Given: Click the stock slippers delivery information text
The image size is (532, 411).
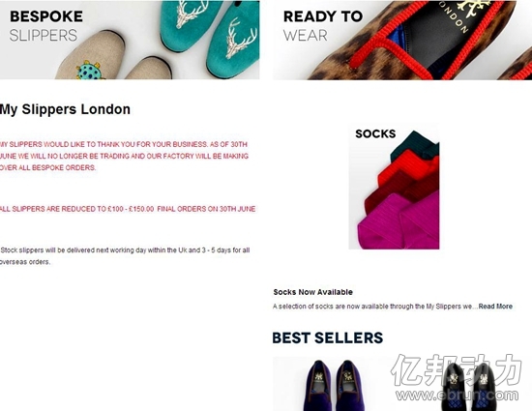Looking at the screenshot, I should point(125,256).
